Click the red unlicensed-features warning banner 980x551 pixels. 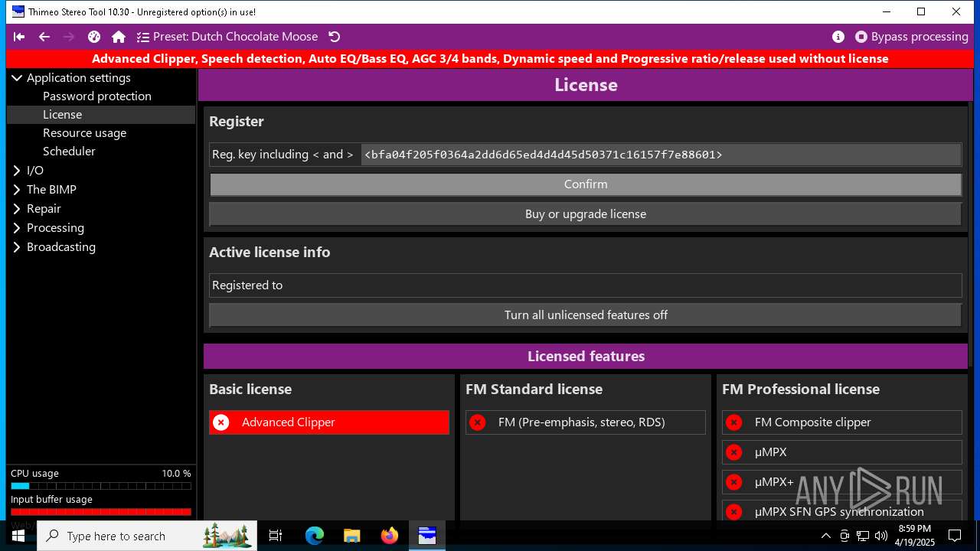pyautogui.click(x=490, y=59)
